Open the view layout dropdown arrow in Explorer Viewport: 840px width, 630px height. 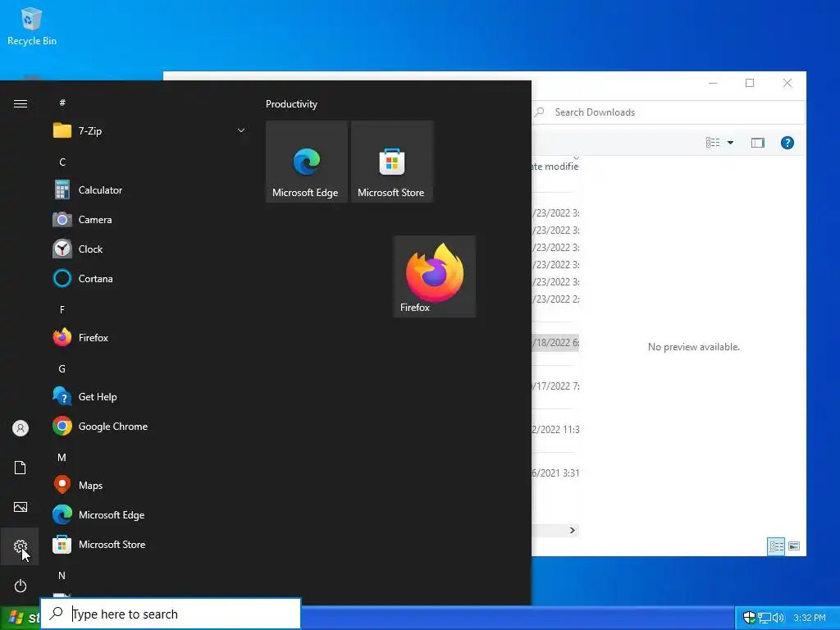click(x=730, y=143)
